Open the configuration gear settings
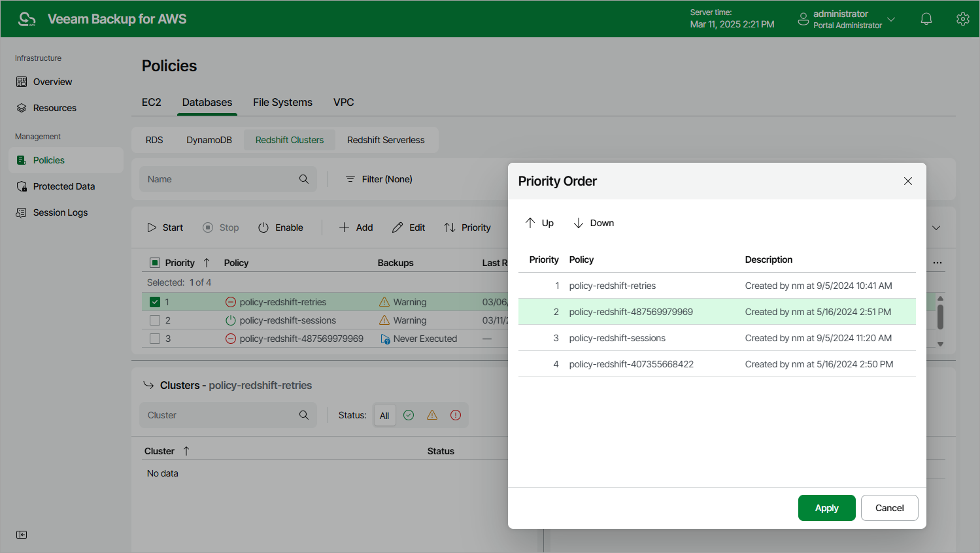This screenshot has height=553, width=980. 962,19
